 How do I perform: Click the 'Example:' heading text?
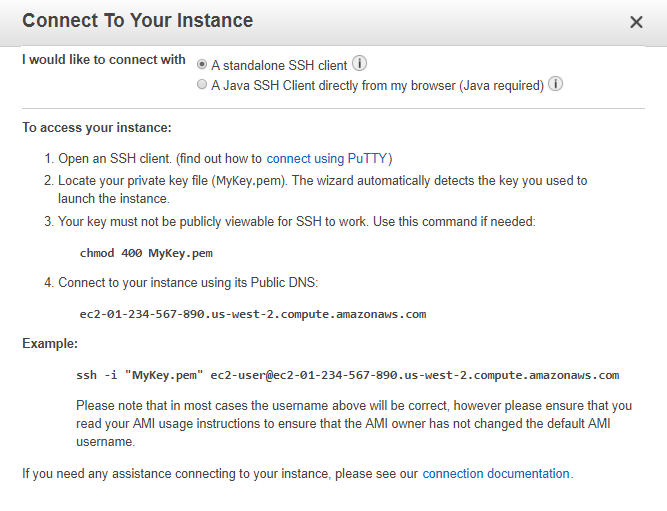(x=50, y=343)
